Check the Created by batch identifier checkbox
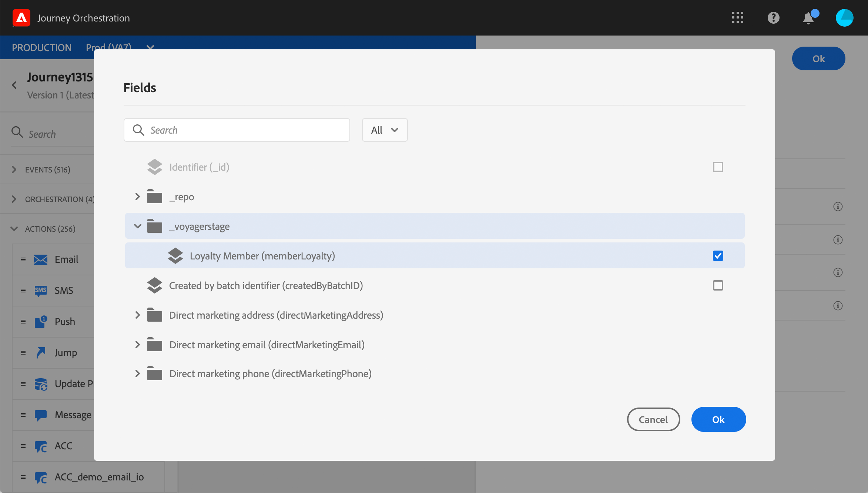This screenshot has height=493, width=868. (718, 285)
